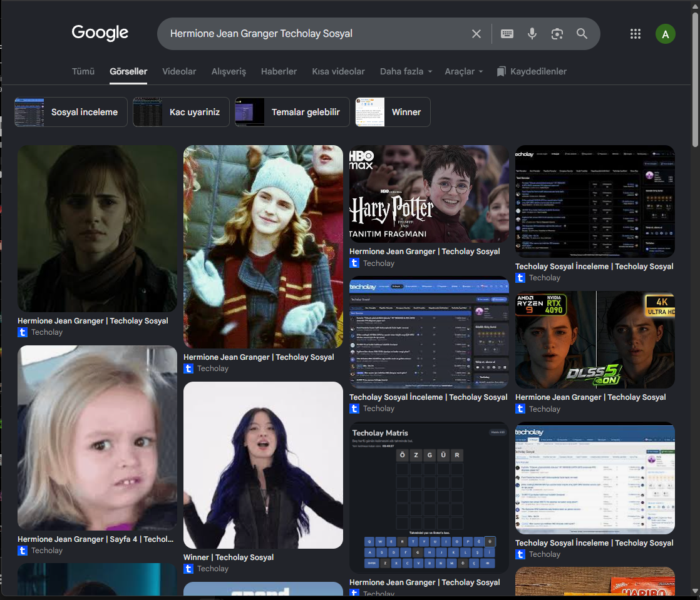The height and width of the screenshot is (600, 700).
Task: Click the Techolay icon under the blue-header forum image
Action: [354, 408]
